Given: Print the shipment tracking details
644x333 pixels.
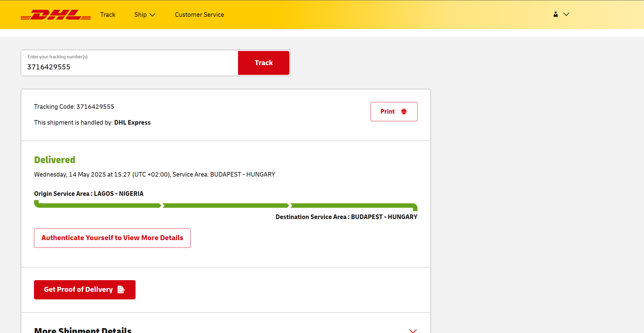Looking at the screenshot, I should click(394, 112).
